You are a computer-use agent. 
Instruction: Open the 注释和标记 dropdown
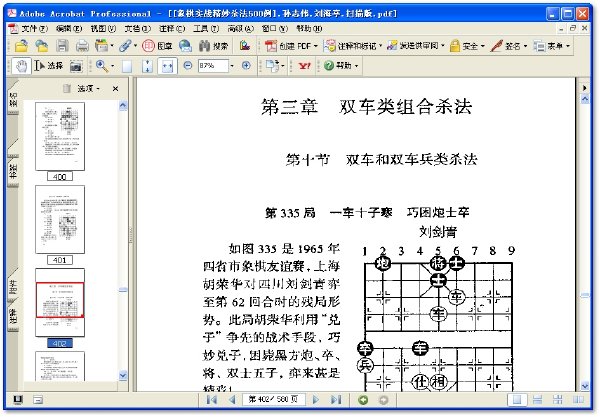click(x=353, y=46)
